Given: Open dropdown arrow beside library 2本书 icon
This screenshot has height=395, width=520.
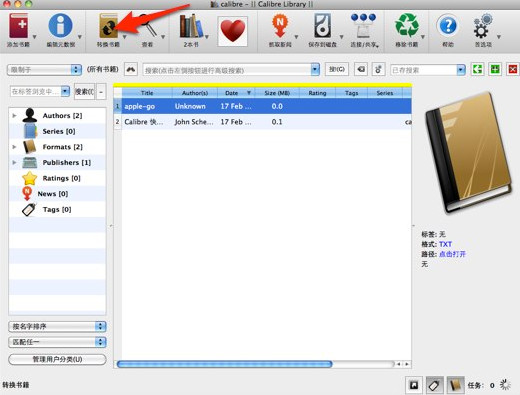Looking at the screenshot, I should tap(207, 37).
